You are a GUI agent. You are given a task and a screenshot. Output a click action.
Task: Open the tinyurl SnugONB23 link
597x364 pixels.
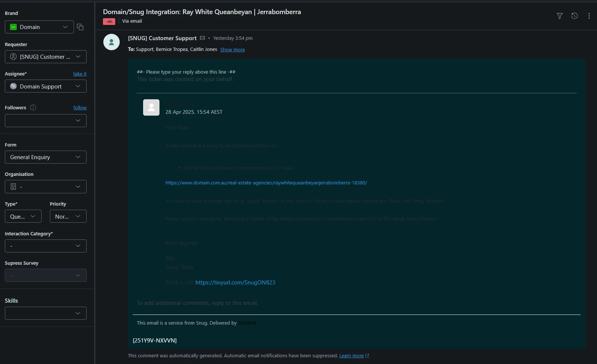coord(235,283)
